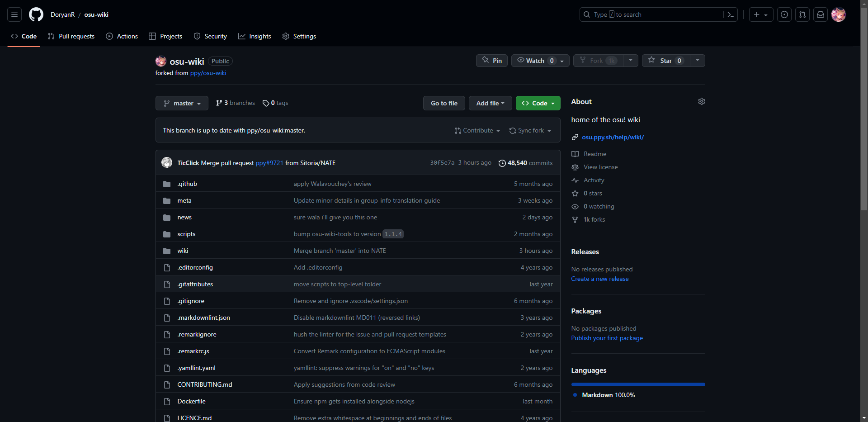Switch to the Actions tab

coord(122,36)
